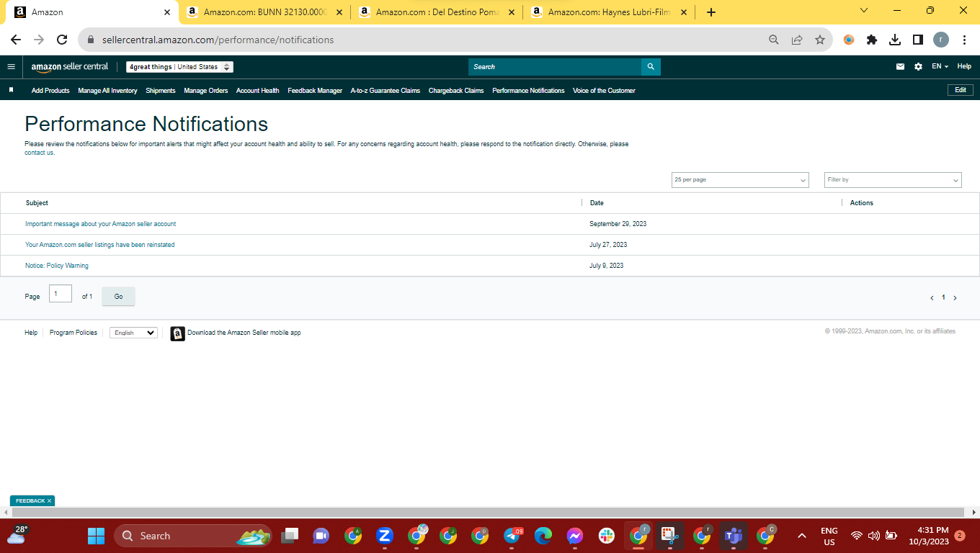Click the FEEDBACK tab at the bottom left
This screenshot has width=980, height=553.
tap(32, 500)
